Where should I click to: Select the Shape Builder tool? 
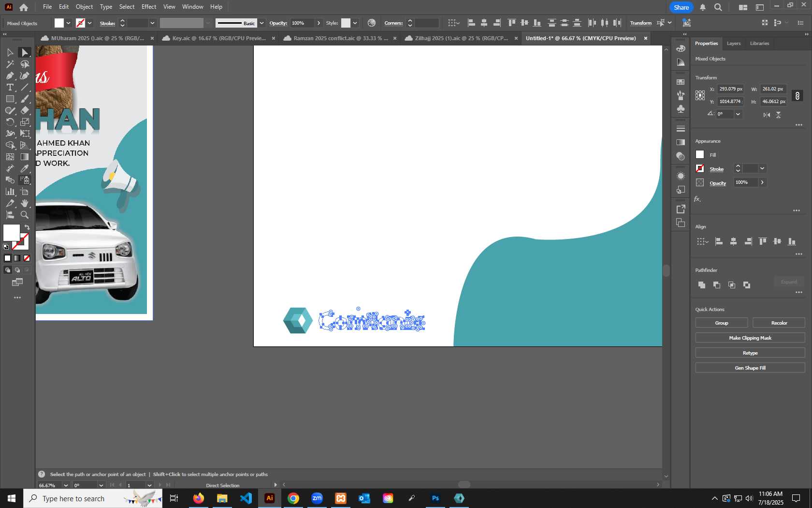point(10,145)
